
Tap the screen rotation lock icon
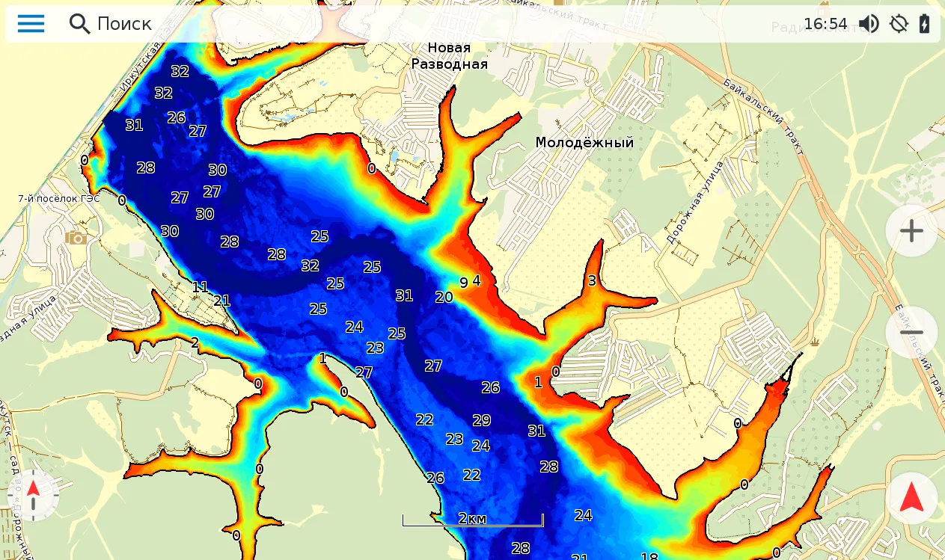[899, 24]
